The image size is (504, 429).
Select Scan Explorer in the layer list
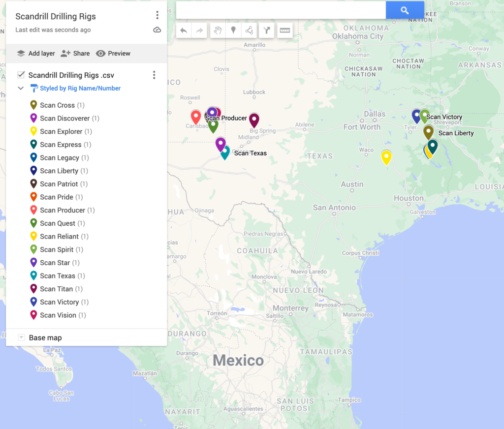pyautogui.click(x=61, y=131)
